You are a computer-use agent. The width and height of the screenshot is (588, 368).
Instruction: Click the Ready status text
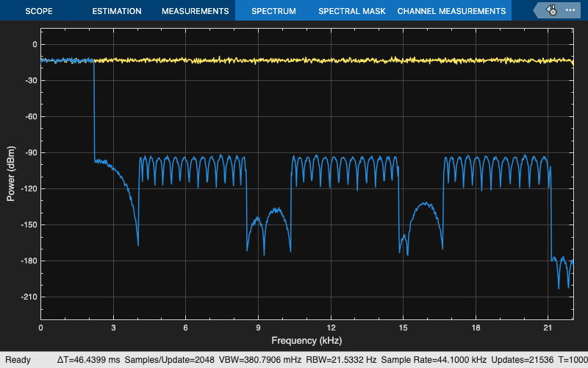(18, 360)
